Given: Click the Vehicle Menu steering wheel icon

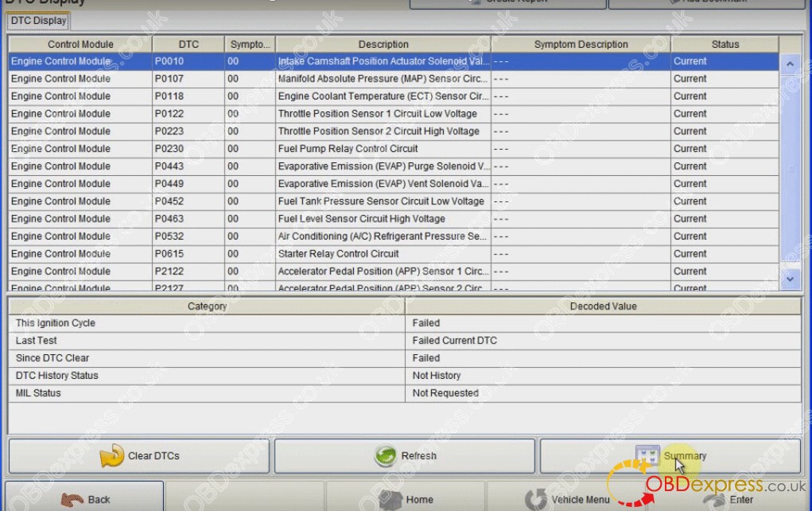Looking at the screenshot, I should point(536,500).
